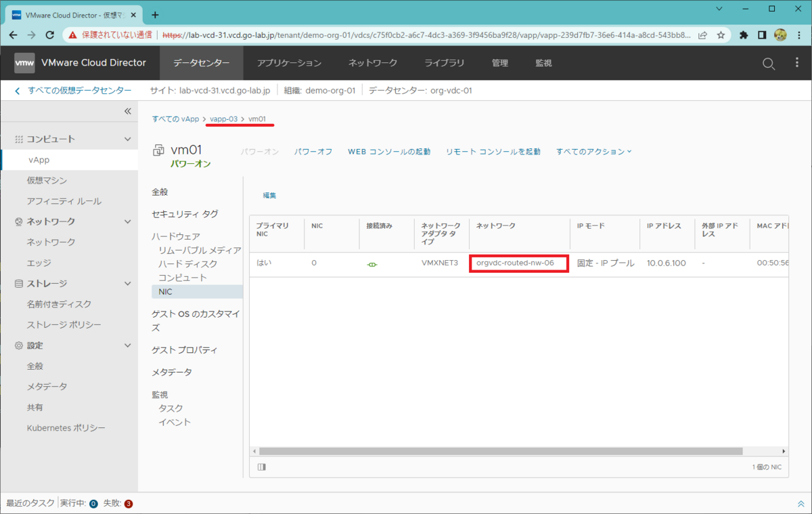
Task: Click the horizontal scrollbar of NIC table
Action: tap(501, 451)
